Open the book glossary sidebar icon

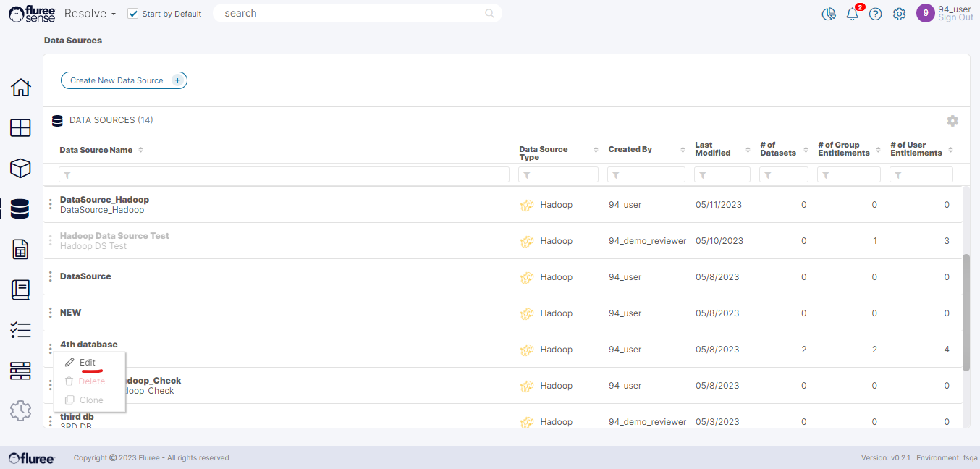click(x=20, y=290)
